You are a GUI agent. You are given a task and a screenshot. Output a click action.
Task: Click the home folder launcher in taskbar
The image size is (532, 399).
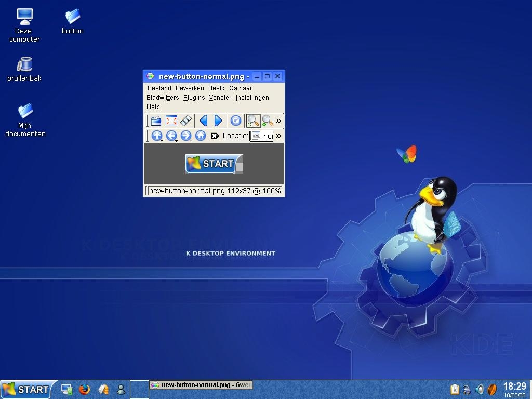103,389
